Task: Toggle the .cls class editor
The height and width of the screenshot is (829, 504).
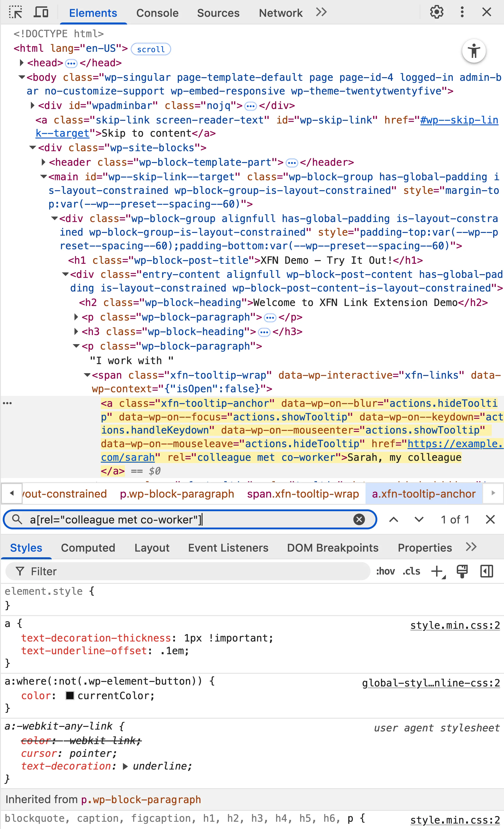Action: [x=411, y=571]
